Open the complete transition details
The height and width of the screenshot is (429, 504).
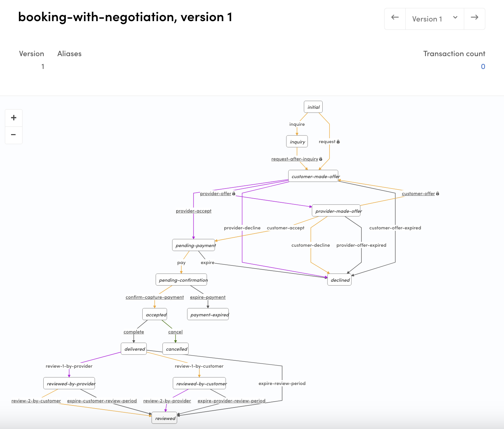pos(134,332)
